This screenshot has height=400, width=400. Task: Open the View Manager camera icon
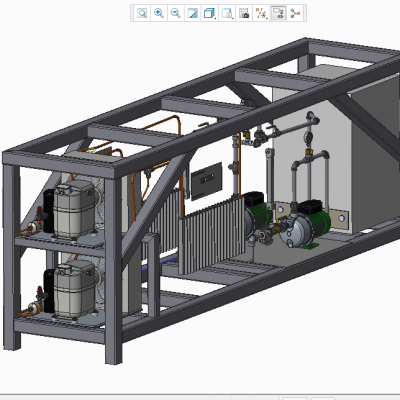tap(244, 13)
